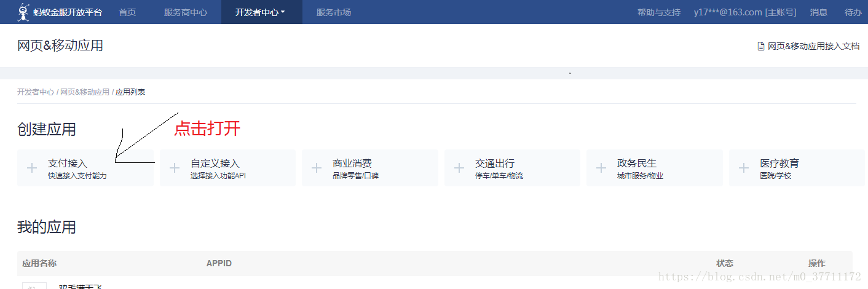Open 帮助与支持 in top bar

[659, 12]
